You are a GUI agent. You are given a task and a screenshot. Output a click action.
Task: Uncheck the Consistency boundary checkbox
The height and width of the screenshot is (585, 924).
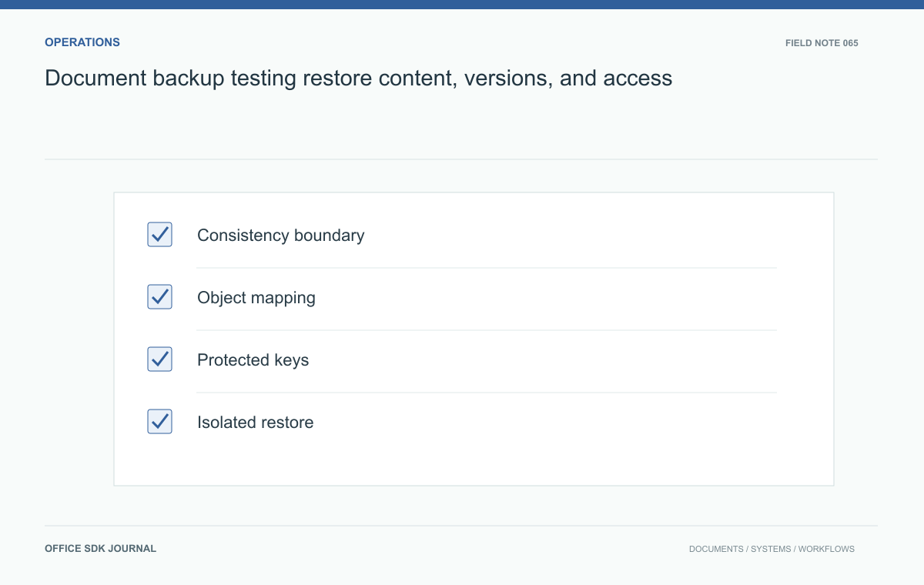[159, 235]
